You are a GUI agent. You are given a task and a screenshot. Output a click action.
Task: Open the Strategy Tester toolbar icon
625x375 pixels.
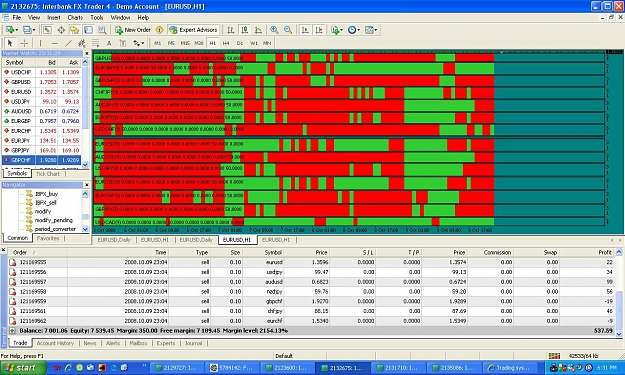102,30
